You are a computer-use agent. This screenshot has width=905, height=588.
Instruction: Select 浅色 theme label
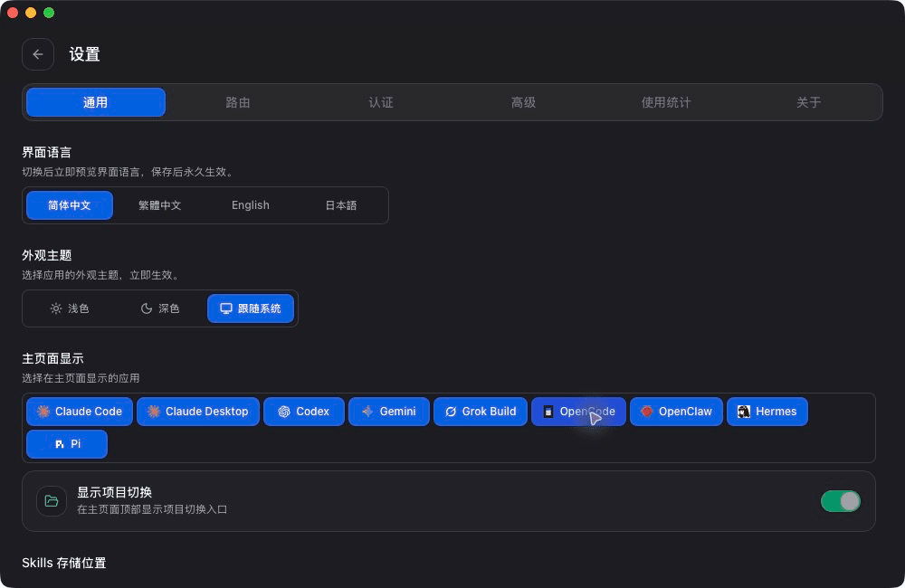click(x=79, y=308)
